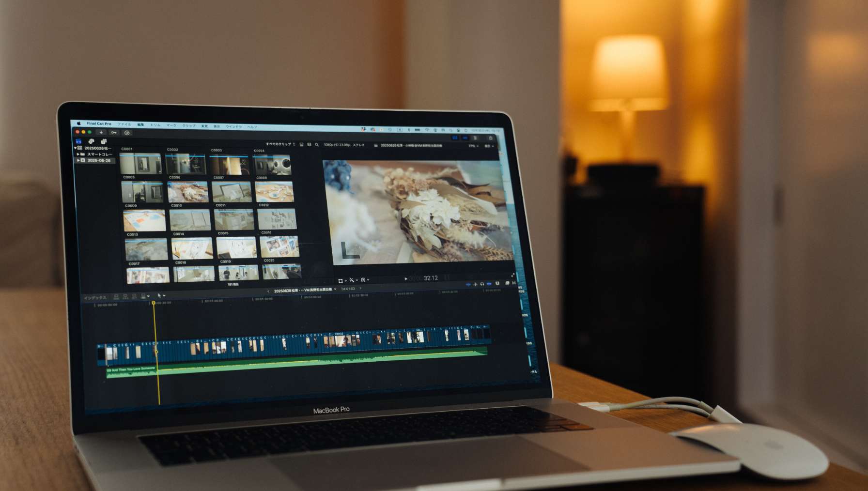Click the browser search magnifier icon
868x491 pixels.
[317, 145]
